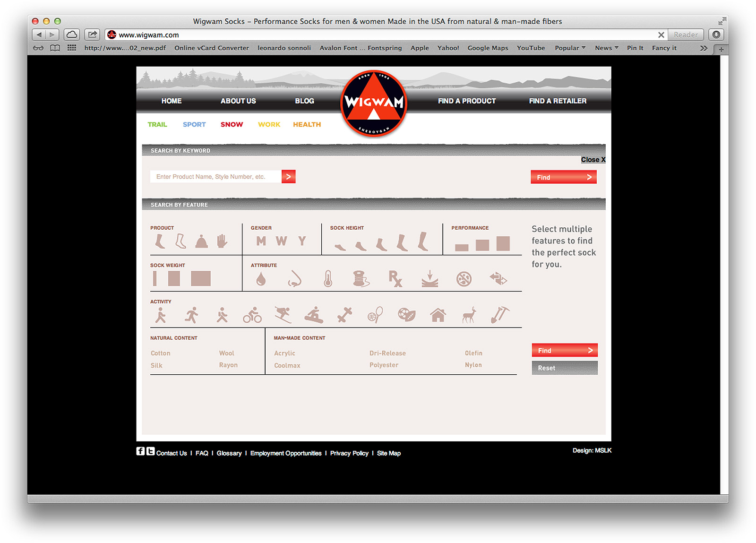
Task: Submit keyword search with red arrow button
Action: tap(288, 177)
